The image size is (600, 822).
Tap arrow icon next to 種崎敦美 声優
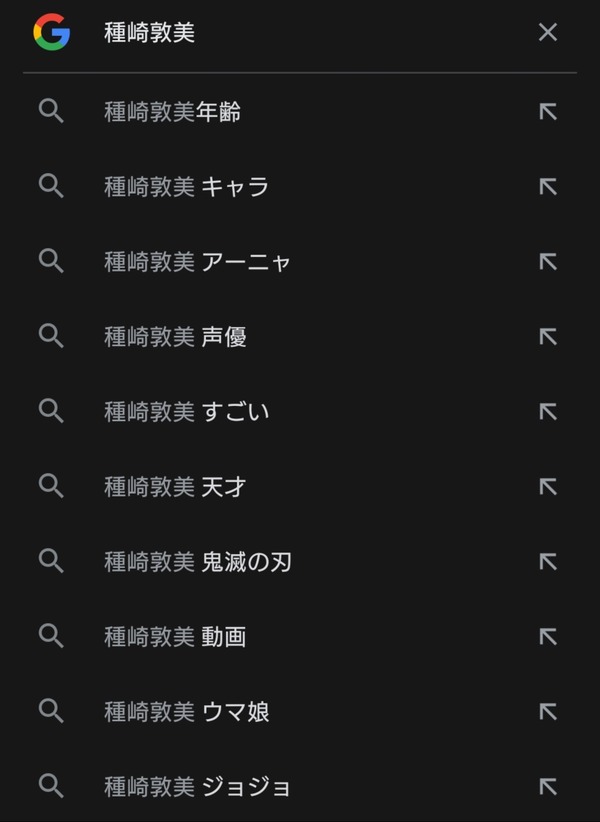point(548,337)
